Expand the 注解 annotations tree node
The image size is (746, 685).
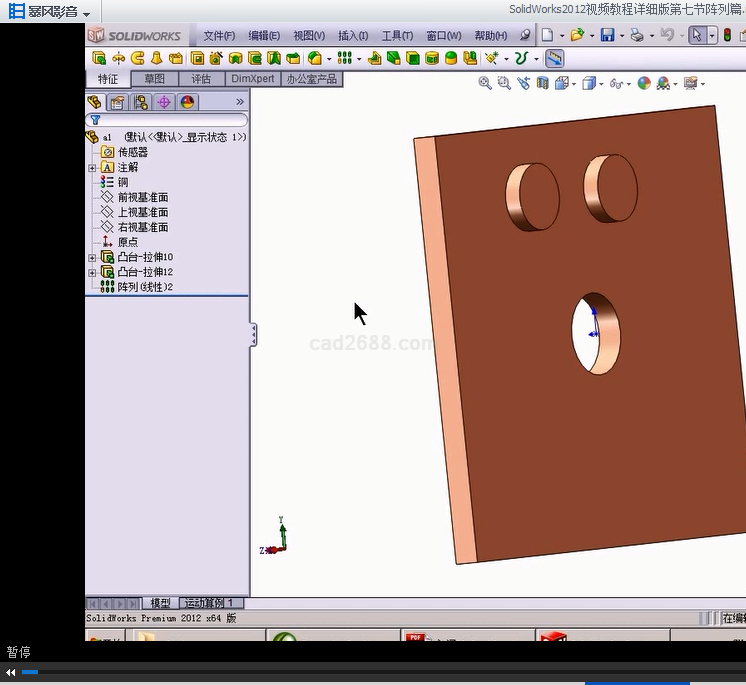[x=93, y=168]
